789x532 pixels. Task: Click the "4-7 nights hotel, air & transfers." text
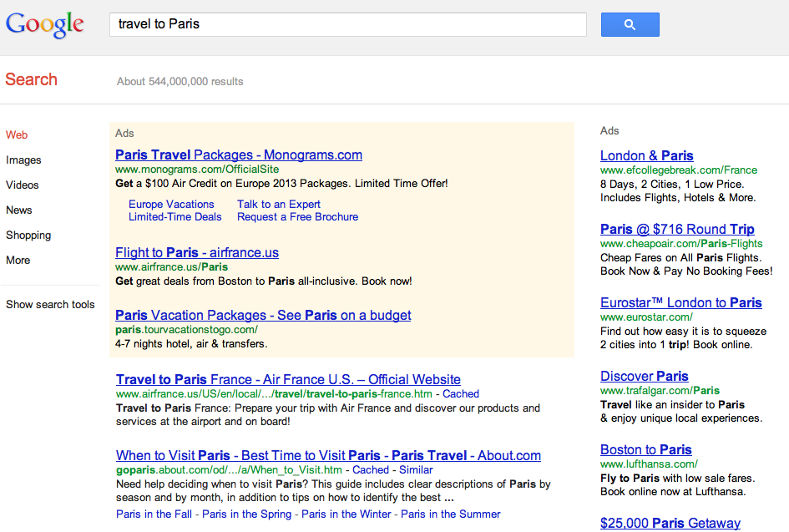pyautogui.click(x=191, y=344)
